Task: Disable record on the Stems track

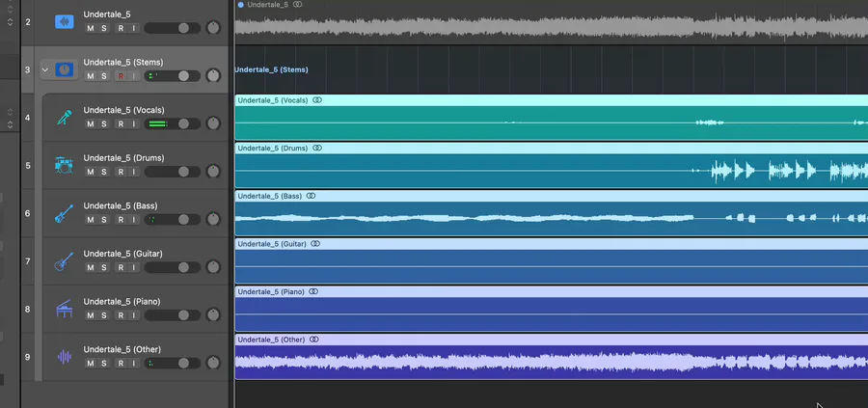Action: (x=121, y=76)
